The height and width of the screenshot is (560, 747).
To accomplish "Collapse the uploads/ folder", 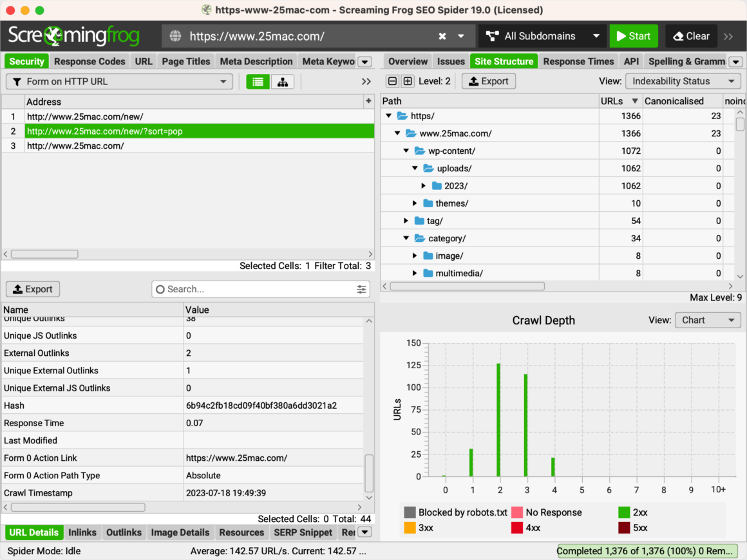I will click(415, 168).
